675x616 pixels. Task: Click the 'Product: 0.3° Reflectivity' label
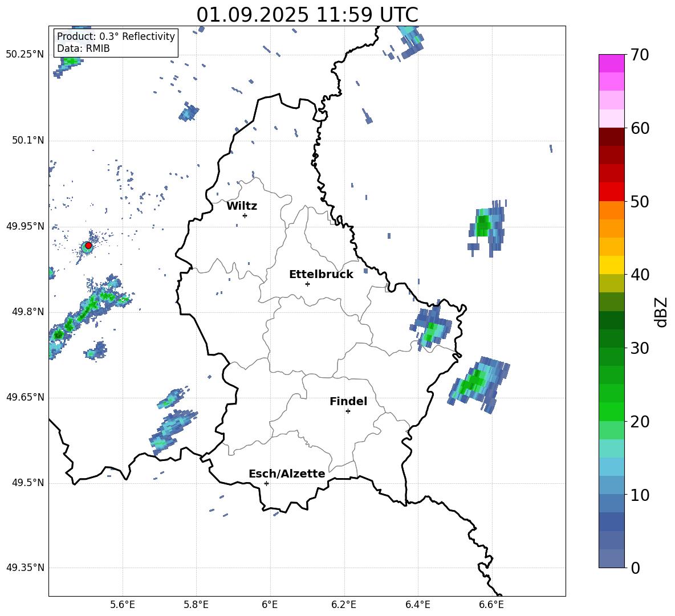pyautogui.click(x=116, y=36)
